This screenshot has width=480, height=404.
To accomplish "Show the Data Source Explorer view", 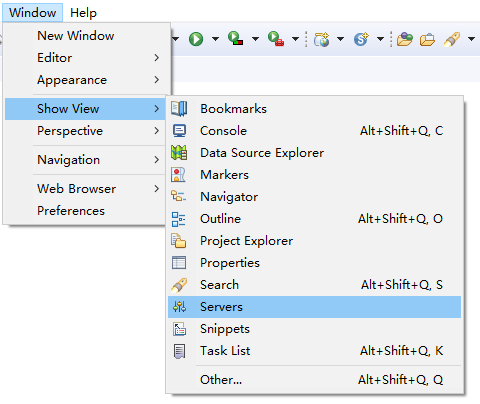I will tap(314, 153).
